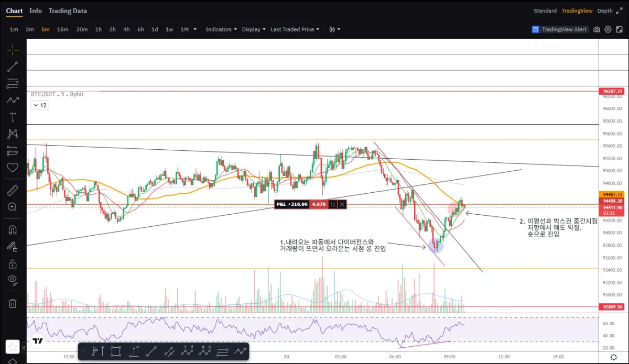629x364 pixels.
Task: Set timeframe to 6h
Action: coord(140,29)
